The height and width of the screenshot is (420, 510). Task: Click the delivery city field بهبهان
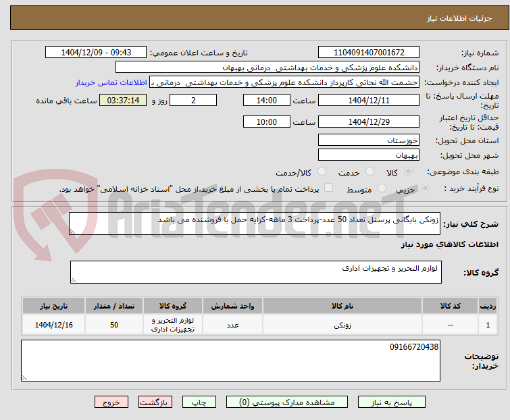[x=369, y=155]
